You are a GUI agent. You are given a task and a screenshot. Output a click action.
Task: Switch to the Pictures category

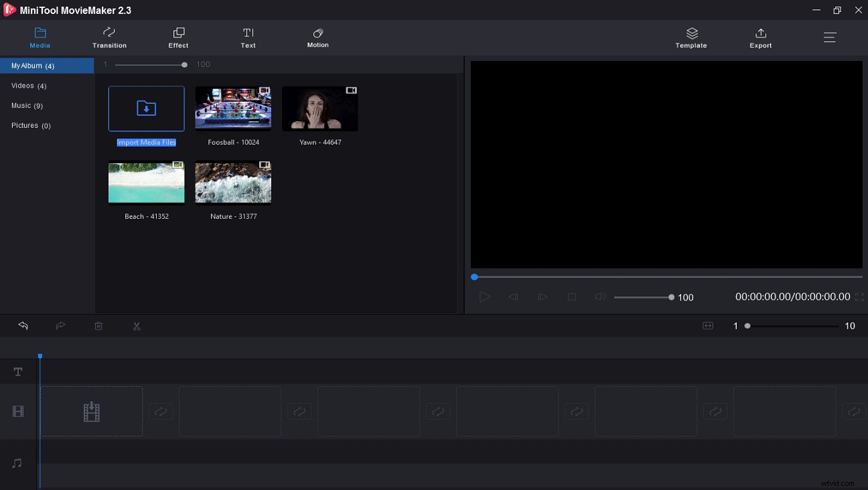(31, 125)
